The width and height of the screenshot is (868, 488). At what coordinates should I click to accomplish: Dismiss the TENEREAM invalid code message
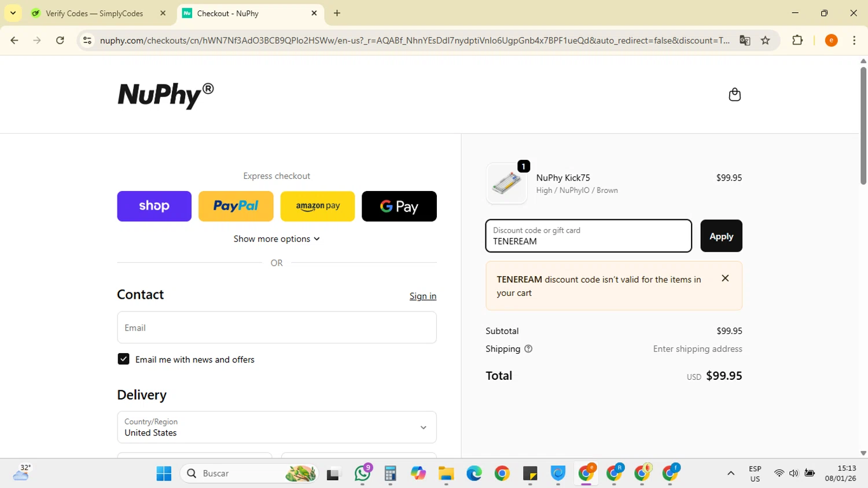[x=725, y=278]
